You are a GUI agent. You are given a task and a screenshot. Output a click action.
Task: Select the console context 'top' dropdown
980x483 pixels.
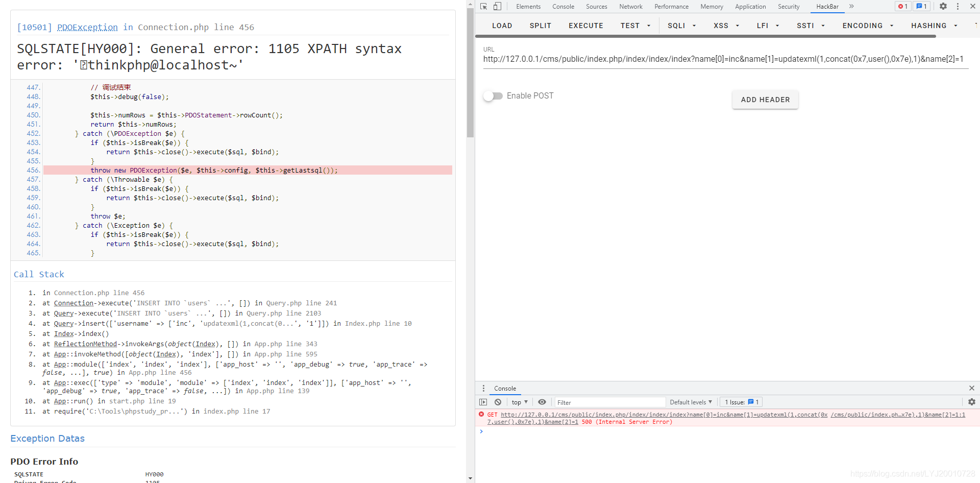[x=520, y=402]
